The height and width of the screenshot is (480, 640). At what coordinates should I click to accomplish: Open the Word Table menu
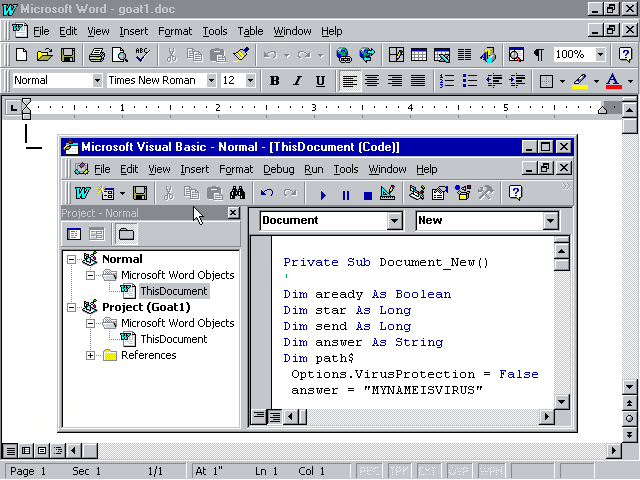(x=250, y=31)
